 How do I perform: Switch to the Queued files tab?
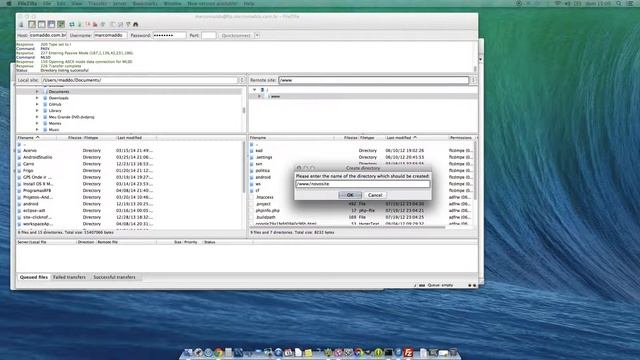tap(33, 277)
